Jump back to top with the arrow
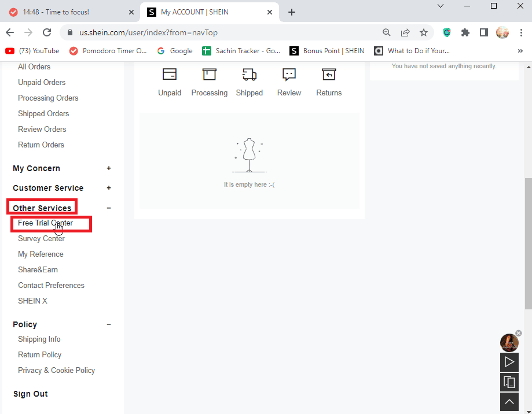This screenshot has width=532, height=414. 509,402
